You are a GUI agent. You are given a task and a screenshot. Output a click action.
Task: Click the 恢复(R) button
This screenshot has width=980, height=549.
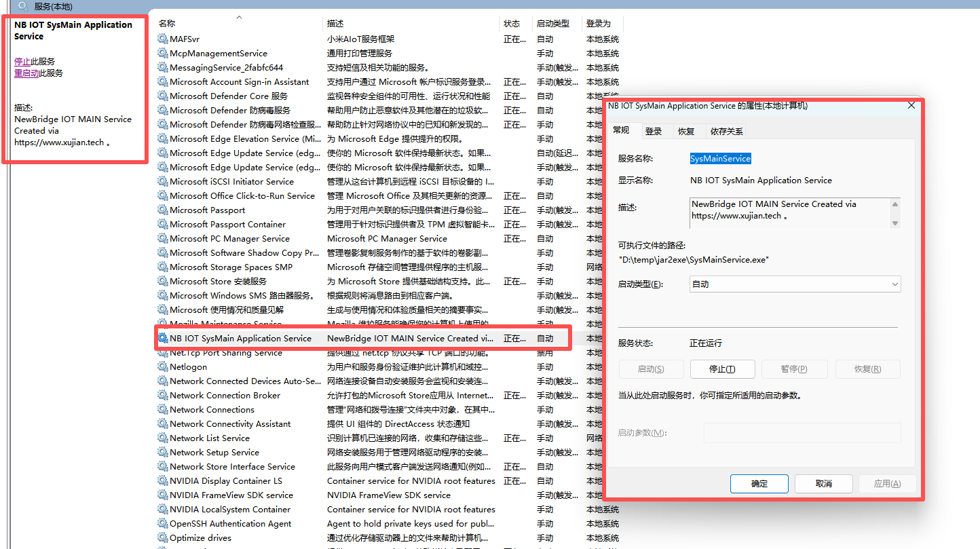[x=868, y=369]
